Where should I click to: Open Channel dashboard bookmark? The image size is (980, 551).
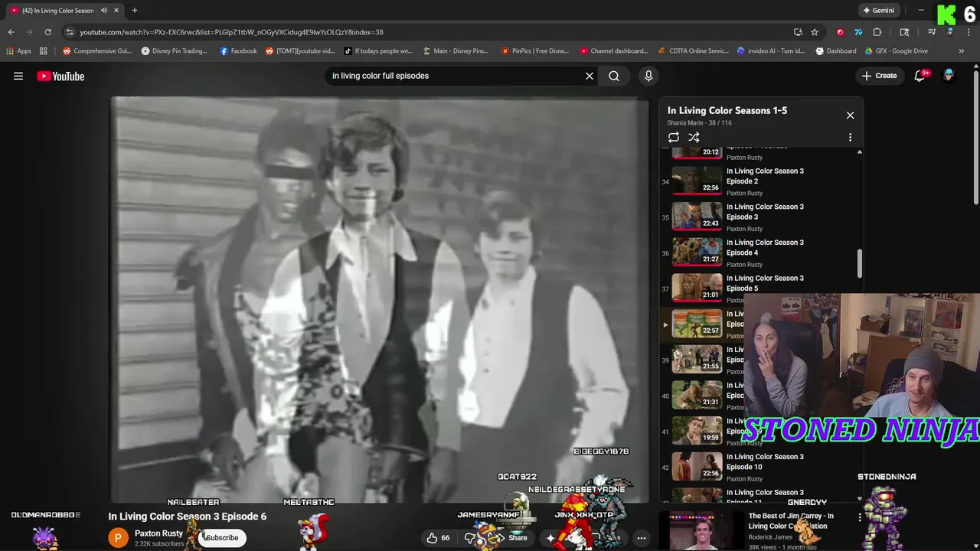614,51
